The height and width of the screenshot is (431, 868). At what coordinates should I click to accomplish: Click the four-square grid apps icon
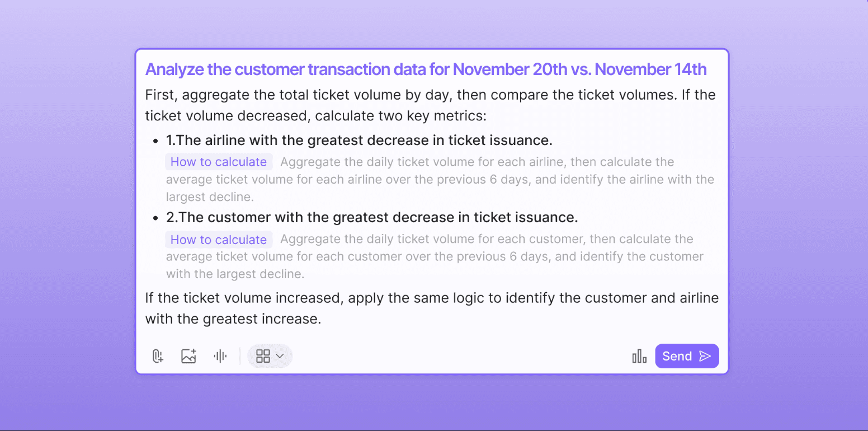click(x=263, y=357)
